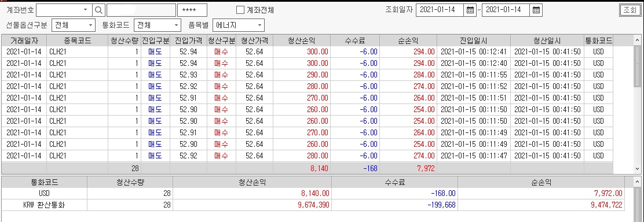Image resolution: width=644 pixels, height=222 pixels.
Task: Select the first CLH21 trade row
Action: [x=307, y=51]
